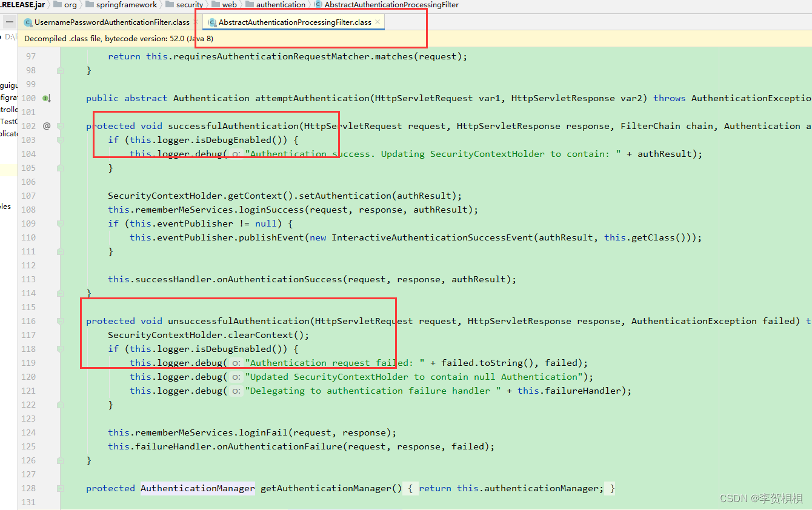Select the AbstractAuthenticationProcessingFilter.class tab
The height and width of the screenshot is (510, 812).
coord(295,22)
